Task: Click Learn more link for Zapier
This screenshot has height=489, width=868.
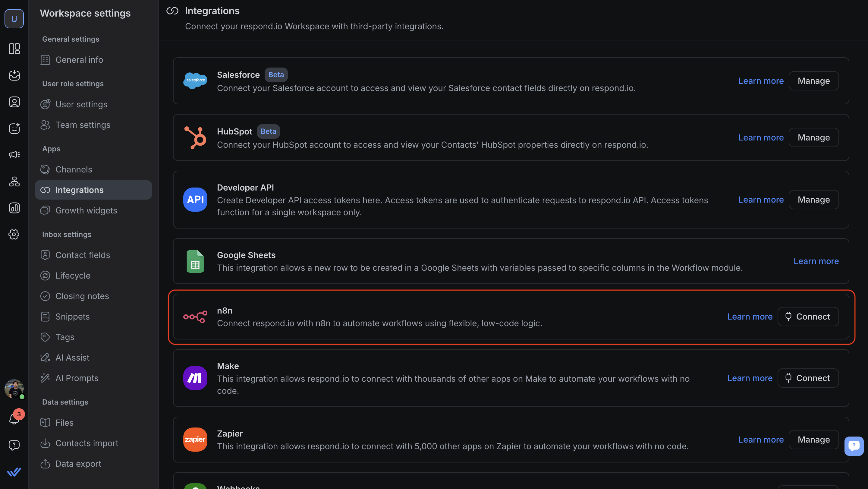Action: 761,440
